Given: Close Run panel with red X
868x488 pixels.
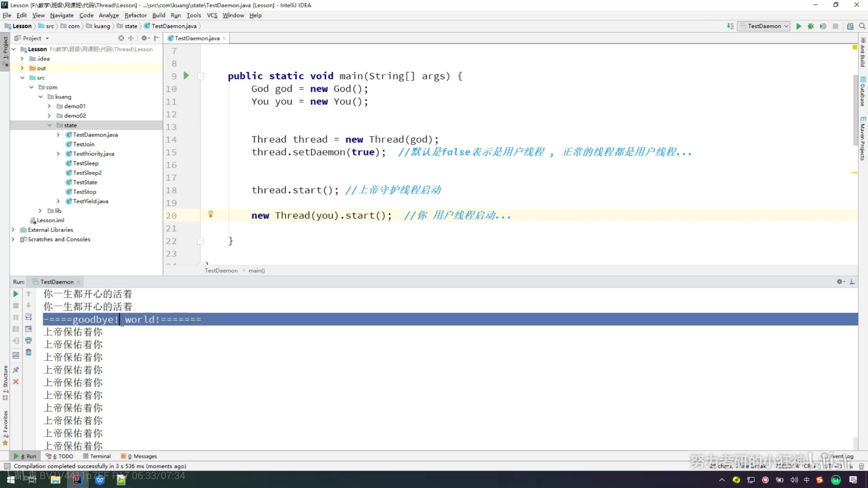Looking at the screenshot, I should [x=16, y=382].
